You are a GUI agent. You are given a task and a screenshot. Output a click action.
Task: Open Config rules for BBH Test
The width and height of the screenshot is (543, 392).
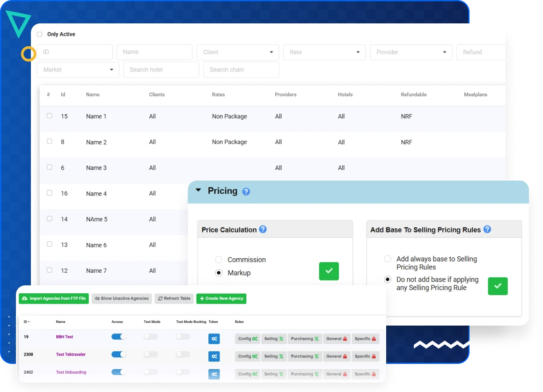tap(247, 339)
